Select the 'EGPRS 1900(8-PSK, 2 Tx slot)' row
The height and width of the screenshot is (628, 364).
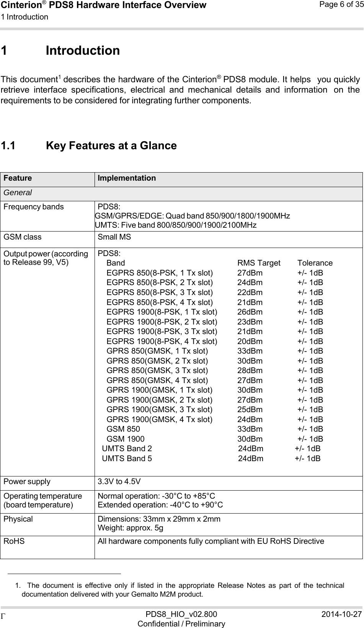click(215, 322)
